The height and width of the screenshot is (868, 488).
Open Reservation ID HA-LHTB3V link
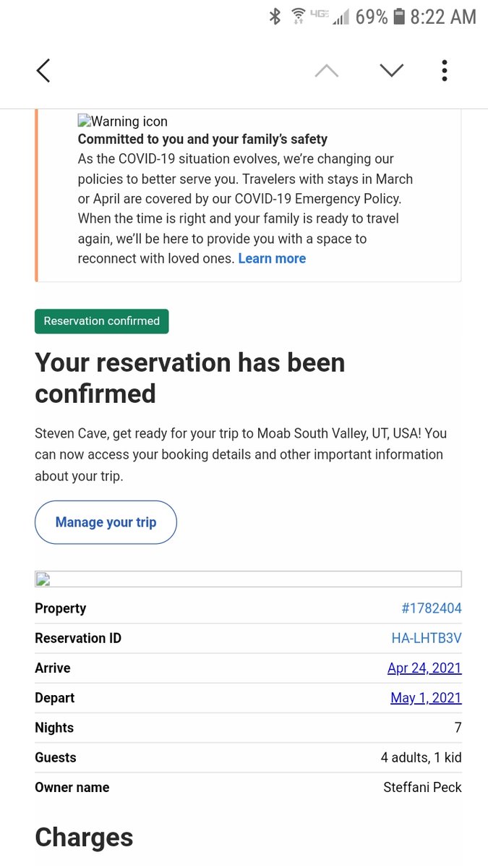pyautogui.click(x=426, y=638)
